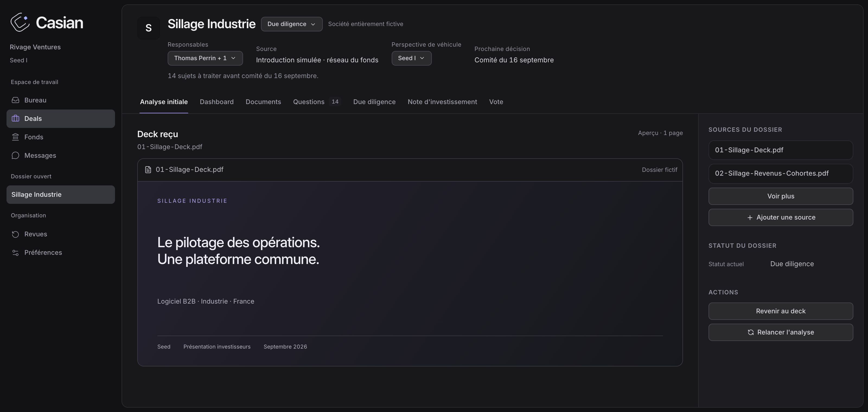868x412 pixels.
Task: Open the Seed I vehicle dropdown
Action: [411, 58]
